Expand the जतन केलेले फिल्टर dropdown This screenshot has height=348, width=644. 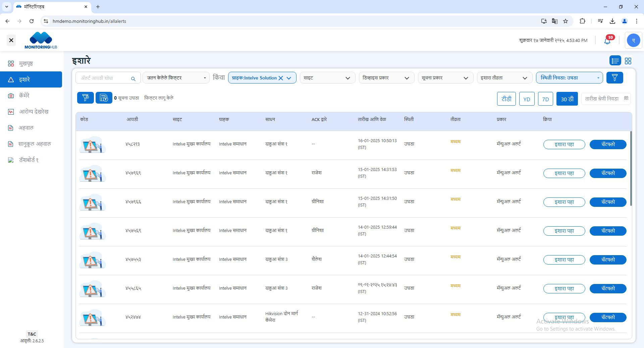point(176,78)
